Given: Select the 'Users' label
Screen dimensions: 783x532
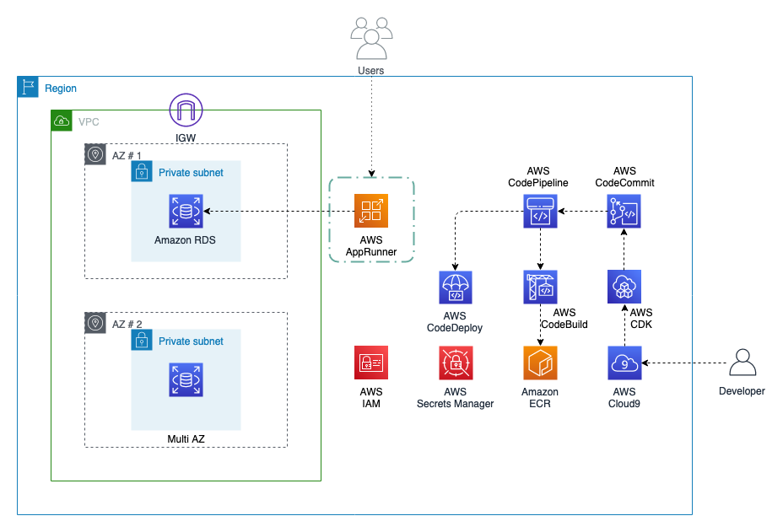Looking at the screenshot, I should pyautogui.click(x=371, y=71).
